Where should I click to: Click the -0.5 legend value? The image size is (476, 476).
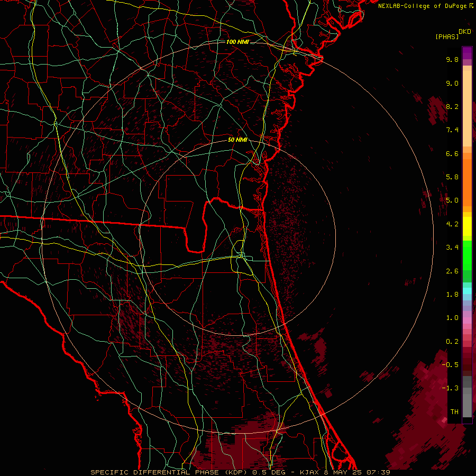click(x=450, y=365)
